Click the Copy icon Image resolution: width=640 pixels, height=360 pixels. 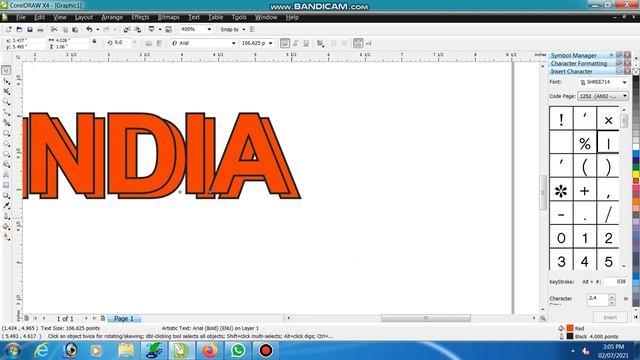coord(65,29)
